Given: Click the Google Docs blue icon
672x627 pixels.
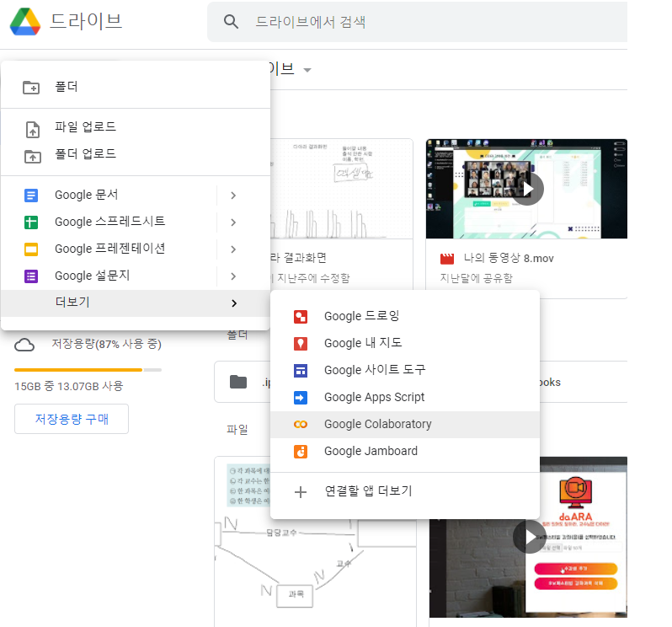Looking at the screenshot, I should coord(31,196).
